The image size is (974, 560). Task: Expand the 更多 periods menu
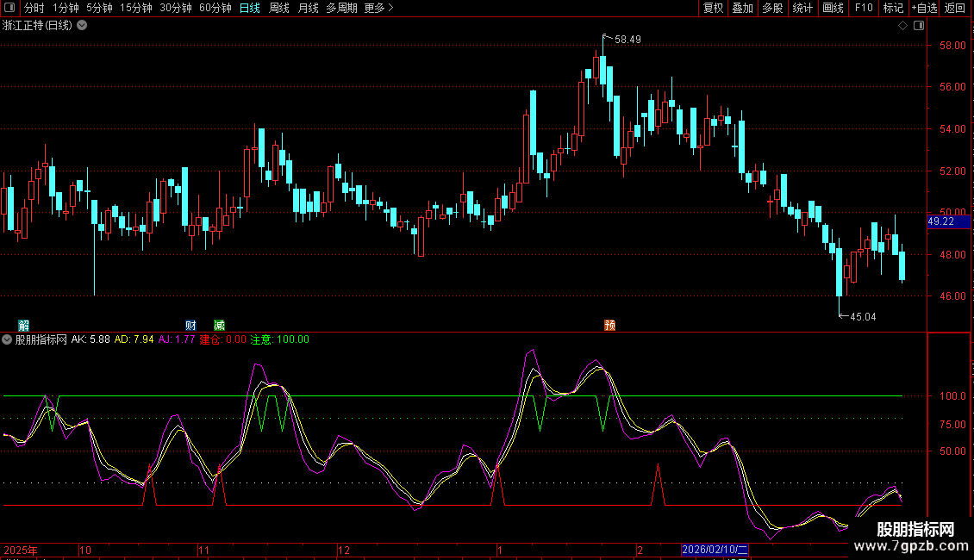378,9
